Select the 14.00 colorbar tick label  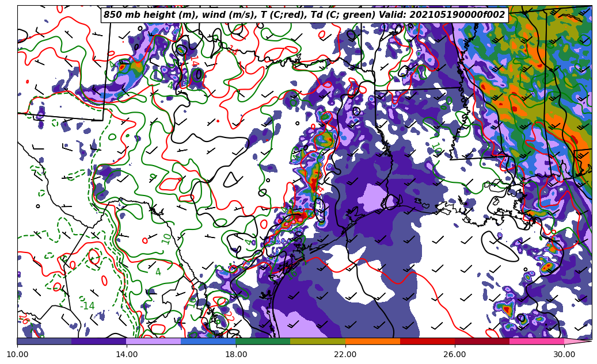click(x=127, y=354)
